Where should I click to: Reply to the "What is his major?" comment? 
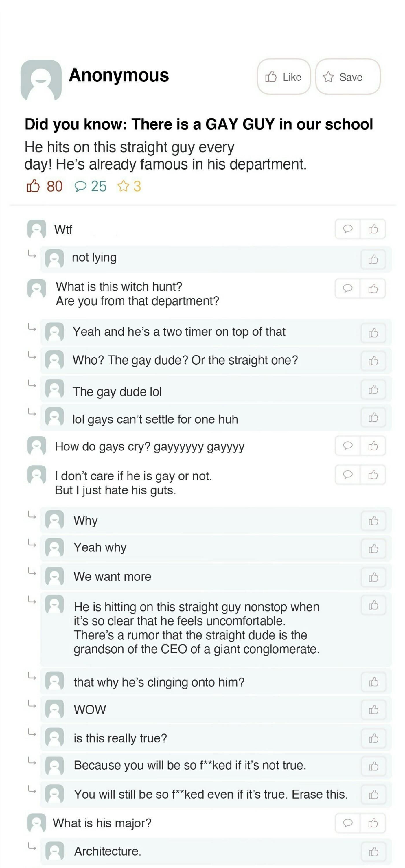tap(347, 823)
